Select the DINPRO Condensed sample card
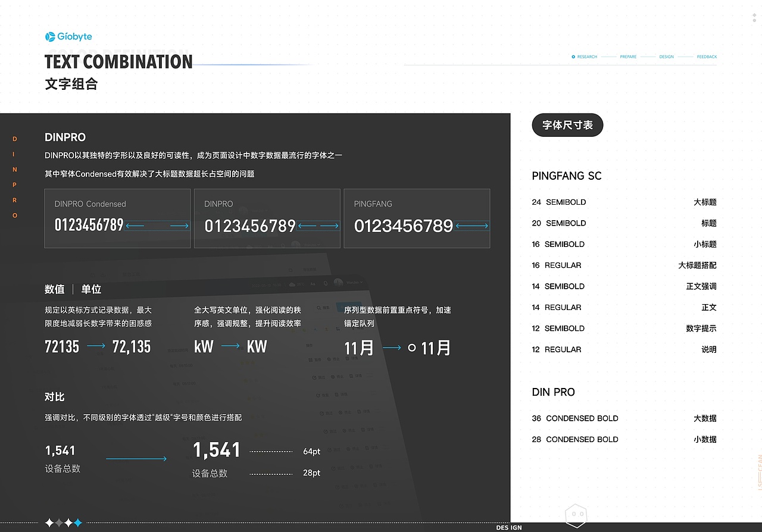 pos(117,218)
